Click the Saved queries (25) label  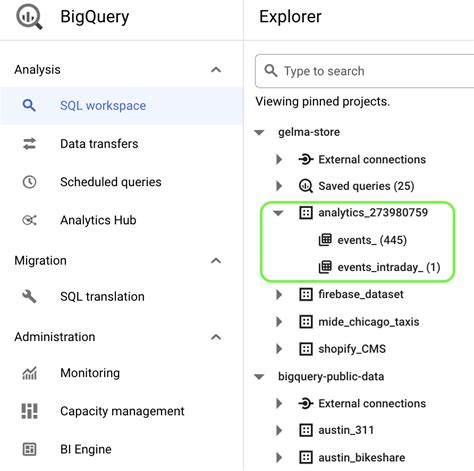[x=366, y=186]
